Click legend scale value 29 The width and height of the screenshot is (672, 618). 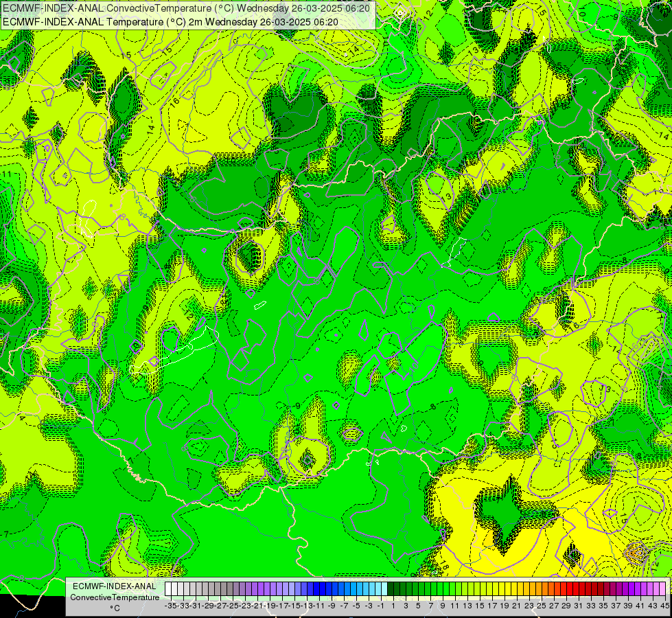566,606
